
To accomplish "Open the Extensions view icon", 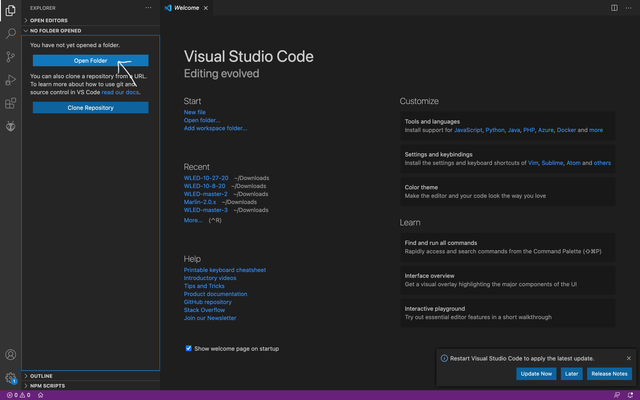I will pos(11,103).
